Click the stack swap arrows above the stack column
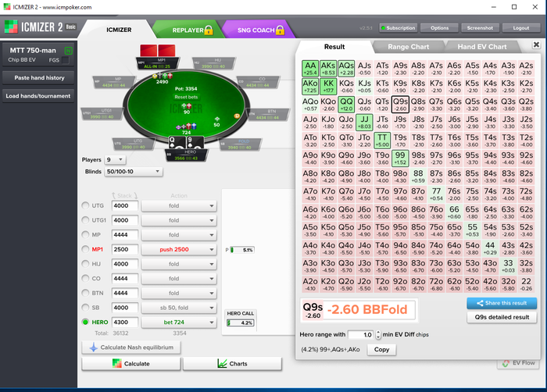The image size is (547, 392). coord(124,196)
